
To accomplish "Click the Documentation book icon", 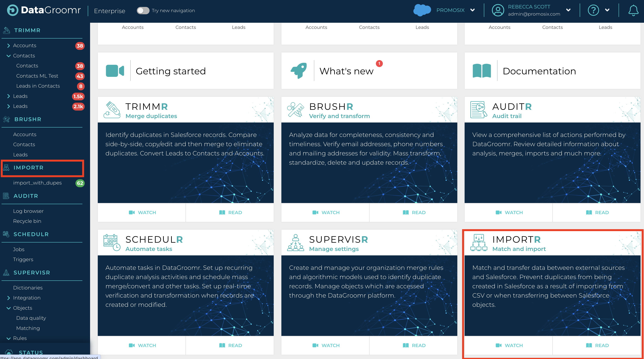I will click(x=482, y=71).
